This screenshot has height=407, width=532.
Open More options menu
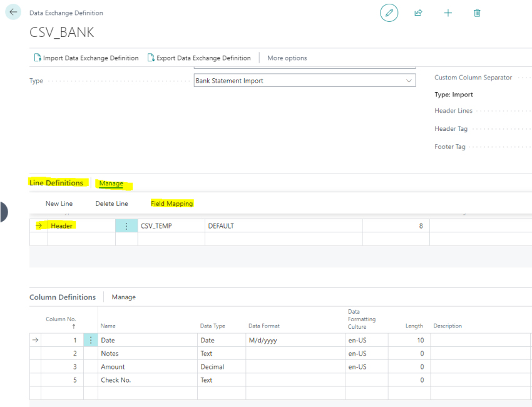(x=287, y=58)
